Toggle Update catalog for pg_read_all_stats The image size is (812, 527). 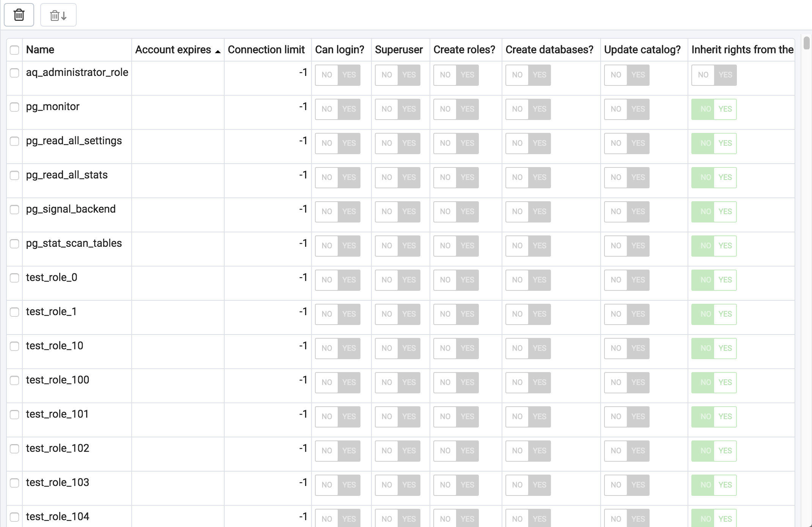[x=626, y=177]
